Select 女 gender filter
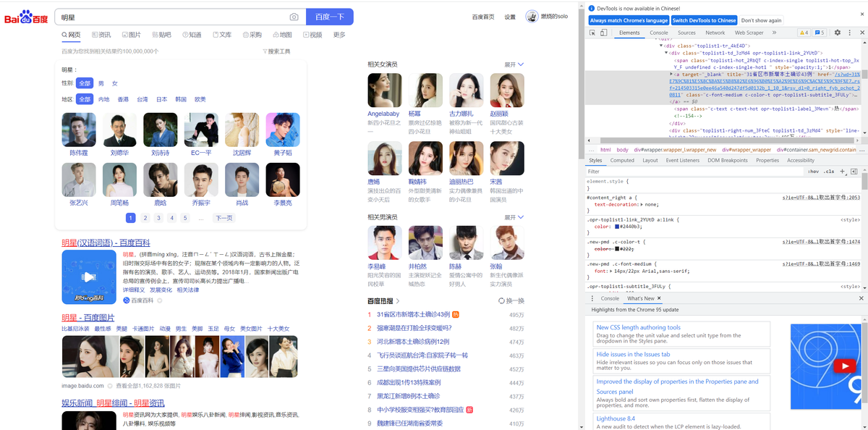Screen dimensions: 868x430 click(115, 83)
